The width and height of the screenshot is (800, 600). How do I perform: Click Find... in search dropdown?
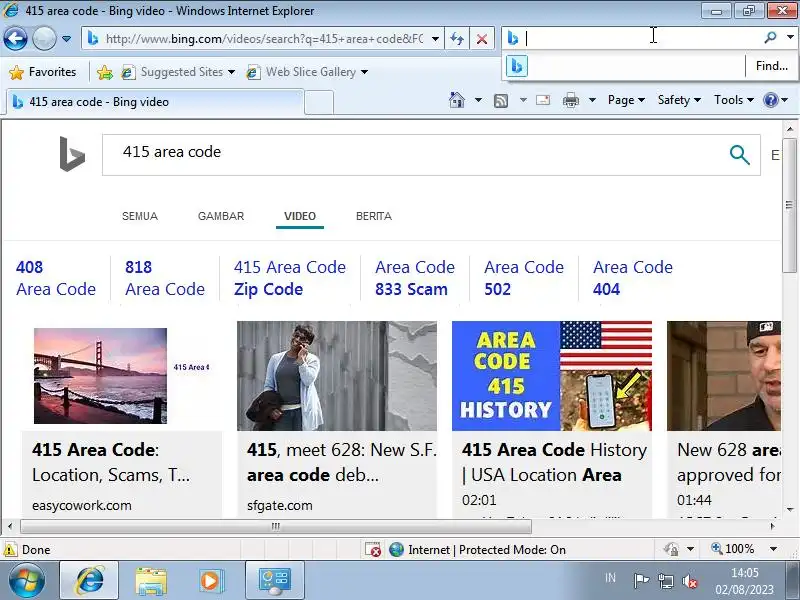pyautogui.click(x=771, y=66)
